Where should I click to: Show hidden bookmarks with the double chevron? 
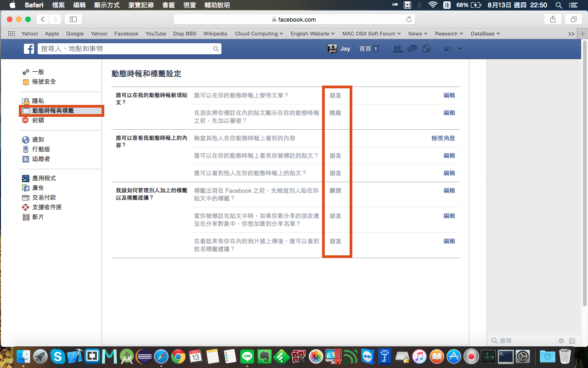[x=571, y=34]
